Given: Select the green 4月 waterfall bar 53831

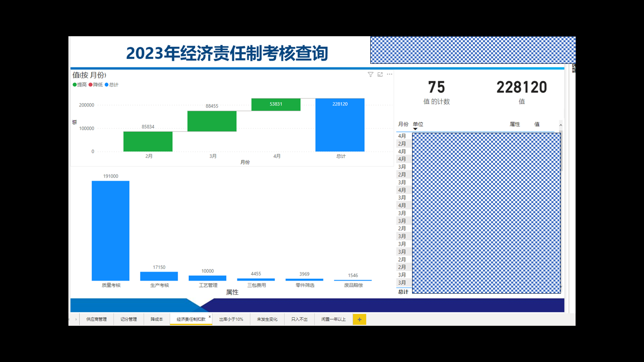Looking at the screenshot, I should tap(276, 105).
